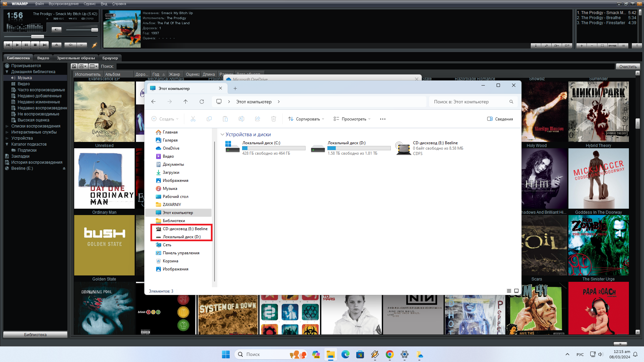644x362 pixels.
Task: Go back in File Explorer
Action: 153,102
